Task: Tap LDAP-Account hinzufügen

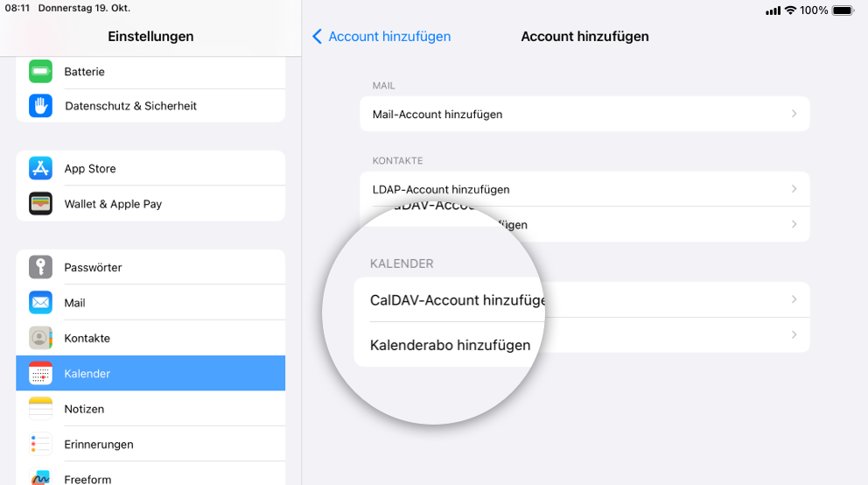Action: click(x=584, y=189)
